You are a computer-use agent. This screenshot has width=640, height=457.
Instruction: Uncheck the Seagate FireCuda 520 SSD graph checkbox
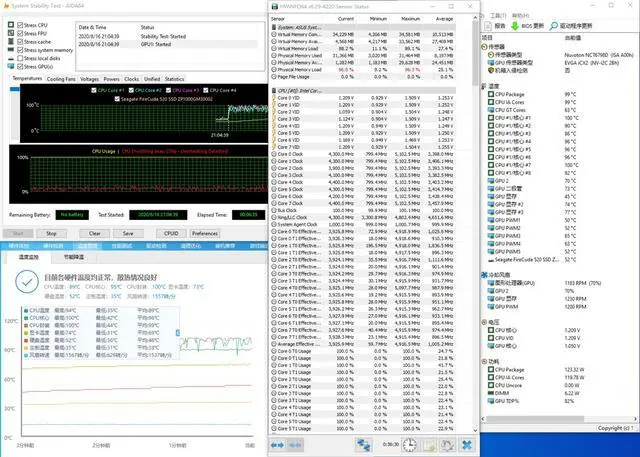pos(117,99)
